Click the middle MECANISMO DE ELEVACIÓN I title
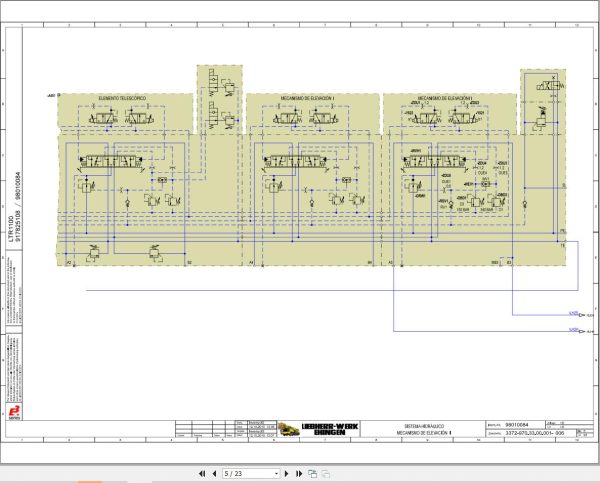The image size is (600, 483). point(308,98)
